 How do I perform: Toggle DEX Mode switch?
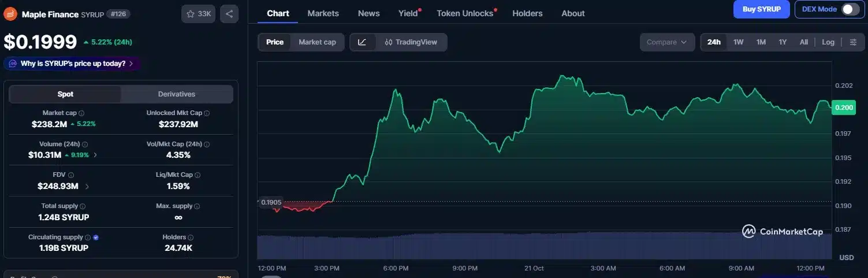[850, 9]
